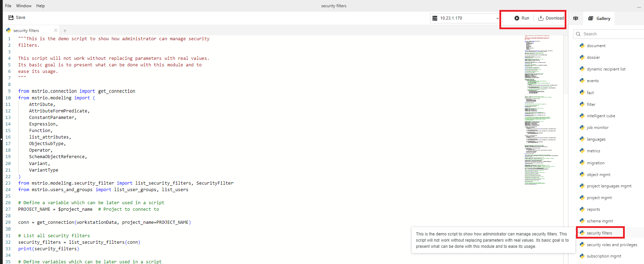The image size is (644, 264).
Task: Open the panel icon left of Gallery
Action: (576, 18)
